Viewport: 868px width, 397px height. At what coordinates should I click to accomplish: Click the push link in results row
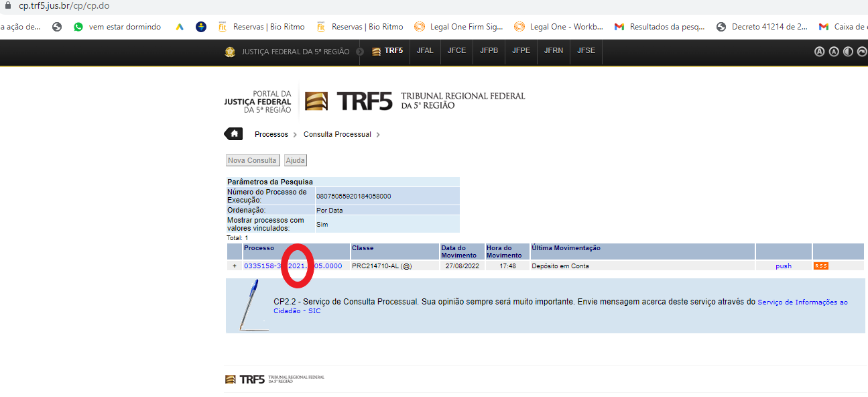[784, 266]
